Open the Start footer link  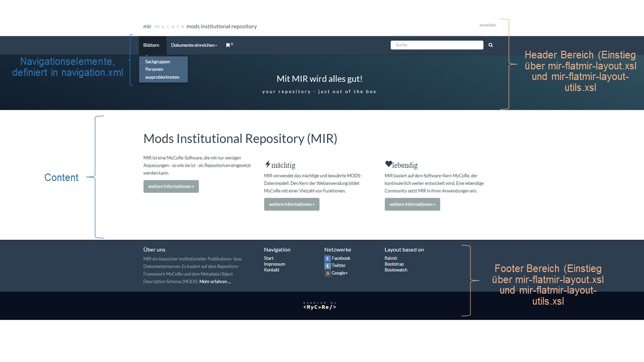[269, 258]
